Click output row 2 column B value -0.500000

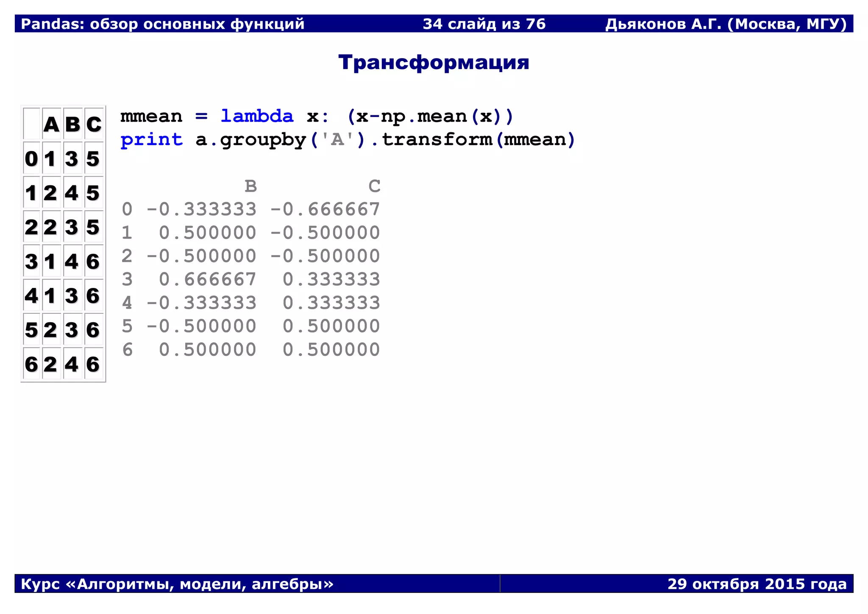[x=201, y=256]
